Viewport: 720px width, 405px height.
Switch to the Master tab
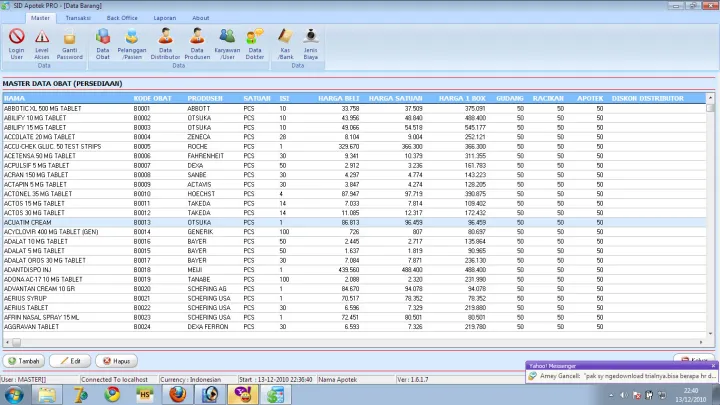coord(40,18)
